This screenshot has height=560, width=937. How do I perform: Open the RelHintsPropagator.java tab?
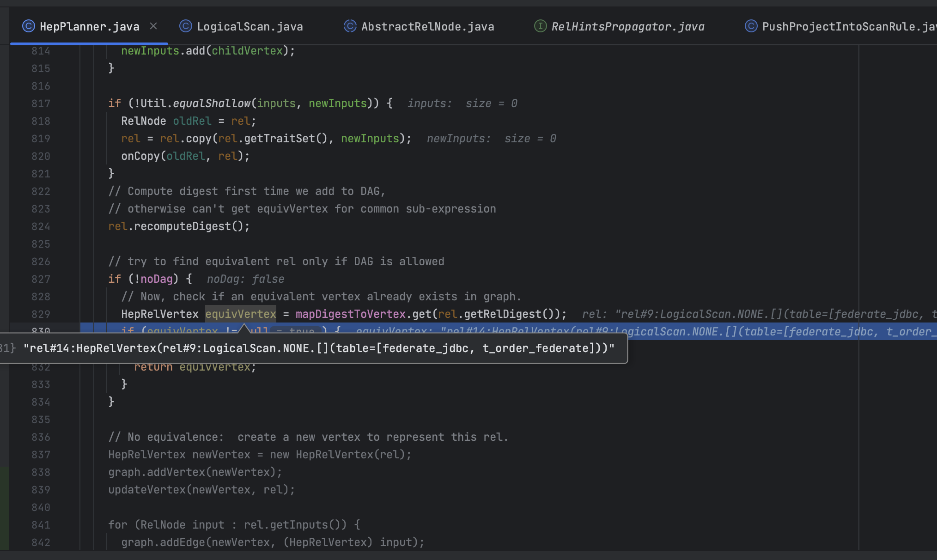627,26
